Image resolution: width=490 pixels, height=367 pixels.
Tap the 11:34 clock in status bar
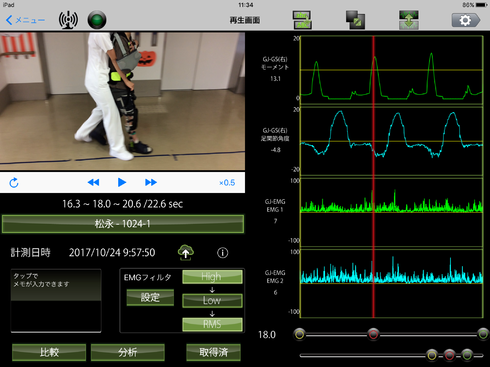[x=246, y=5]
